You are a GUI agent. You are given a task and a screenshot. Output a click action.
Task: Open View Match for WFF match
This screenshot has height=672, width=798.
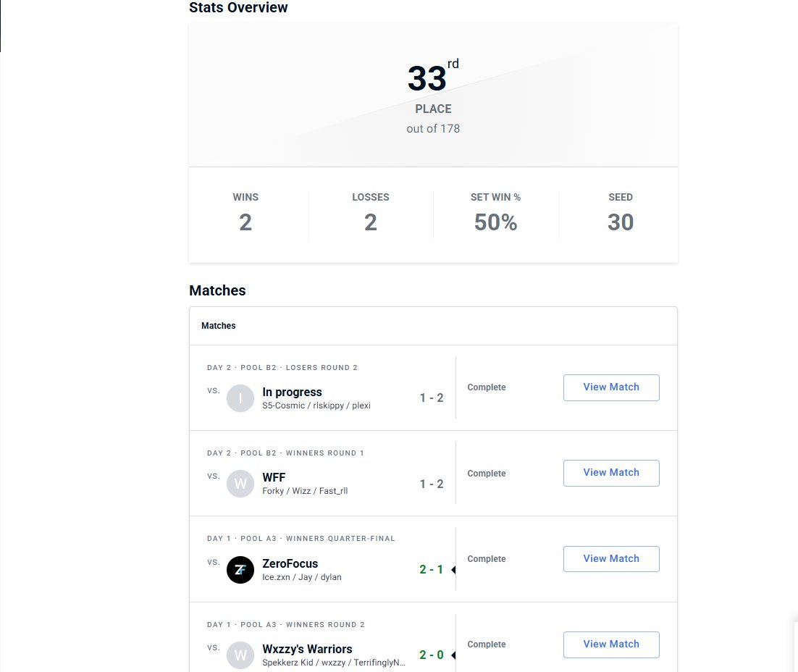click(611, 473)
